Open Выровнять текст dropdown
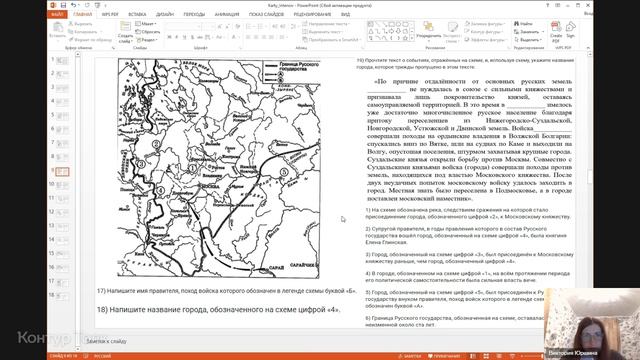The image size is (640, 360). (x=323, y=32)
